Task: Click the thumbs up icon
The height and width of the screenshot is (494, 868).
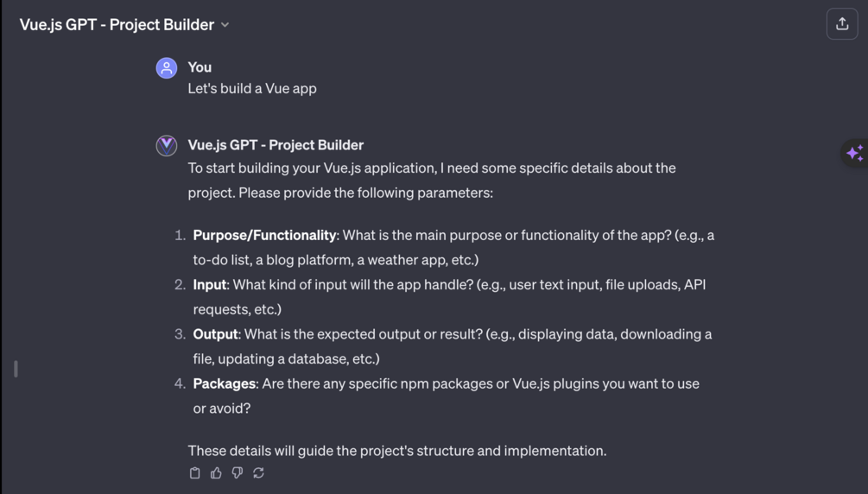Action: 216,473
